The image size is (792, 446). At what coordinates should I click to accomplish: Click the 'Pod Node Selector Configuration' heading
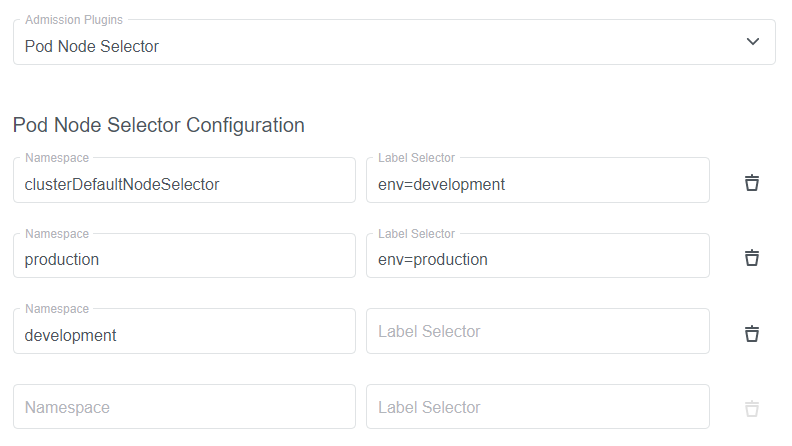point(159,125)
